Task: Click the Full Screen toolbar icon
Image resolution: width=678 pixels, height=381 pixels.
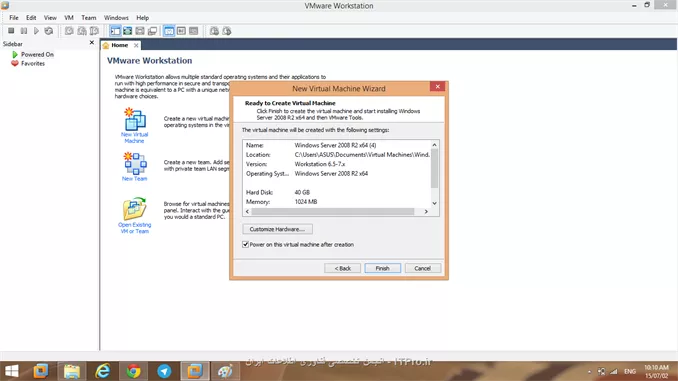Action: [128, 31]
